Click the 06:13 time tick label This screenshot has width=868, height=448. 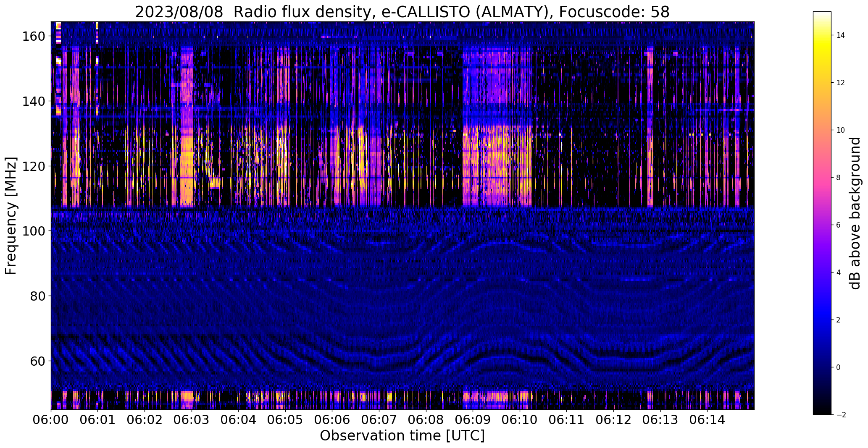point(660,420)
